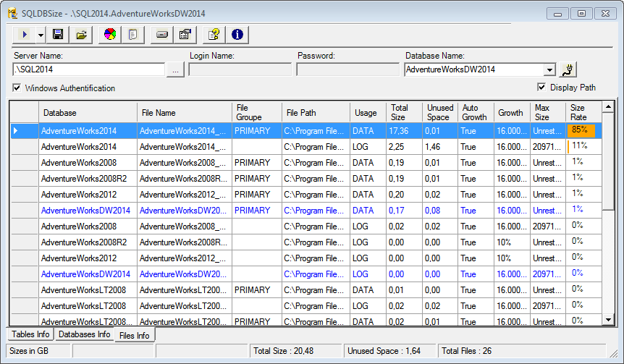Image resolution: width=624 pixels, height=364 pixels.
Task: Click the Open folder toolbar icon
Action: click(x=81, y=35)
